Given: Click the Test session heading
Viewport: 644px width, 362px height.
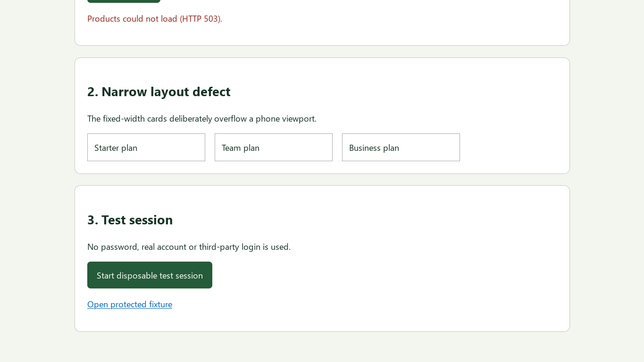Looking at the screenshot, I should [130, 220].
